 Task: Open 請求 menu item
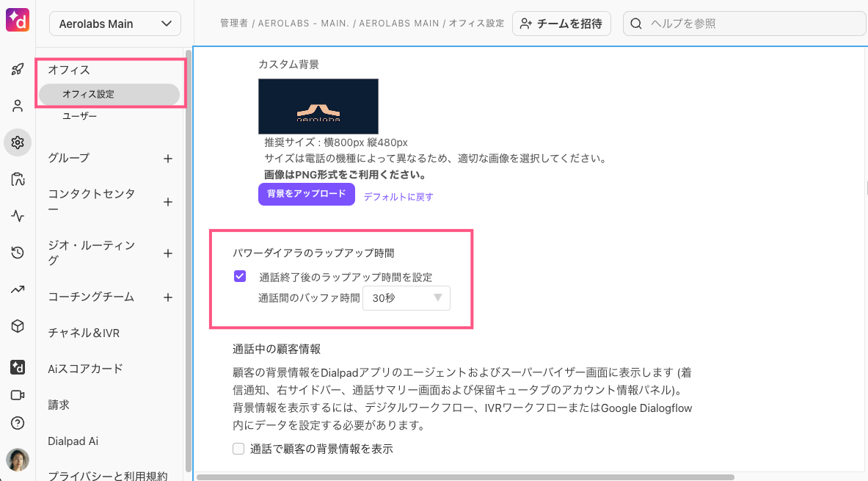point(59,405)
